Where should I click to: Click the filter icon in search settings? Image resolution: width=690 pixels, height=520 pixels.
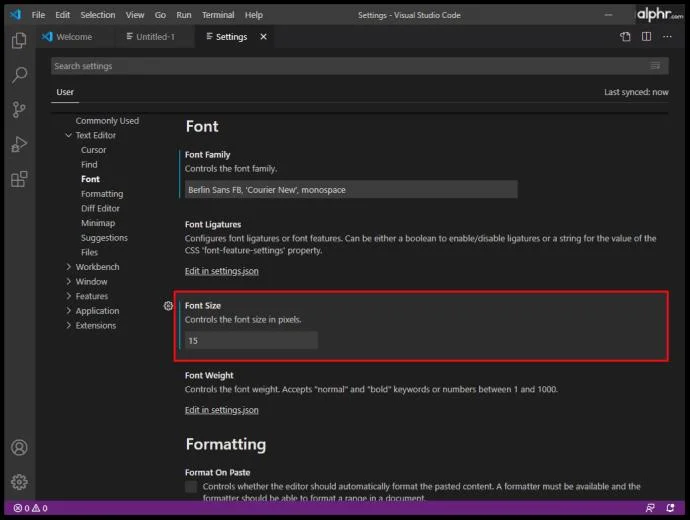pos(655,66)
